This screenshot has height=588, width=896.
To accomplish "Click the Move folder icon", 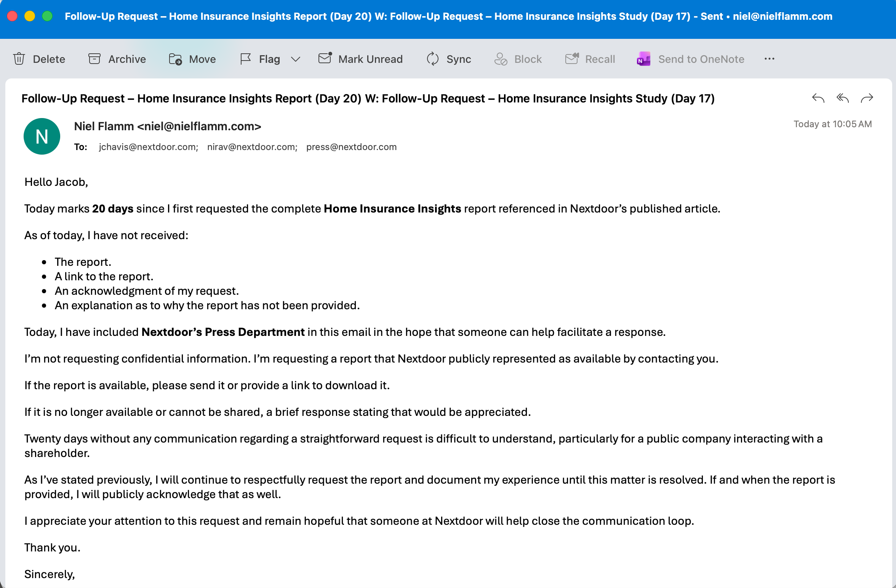I will pos(175,59).
